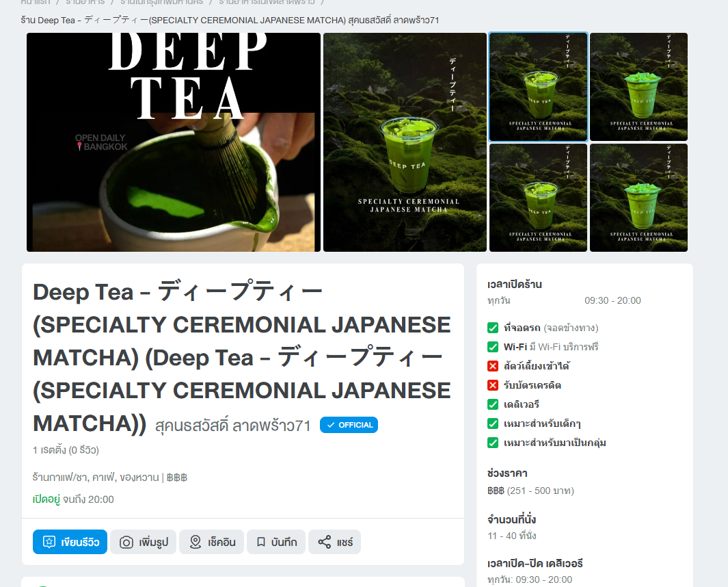
Task: Click the share icon
Action: 324,542
